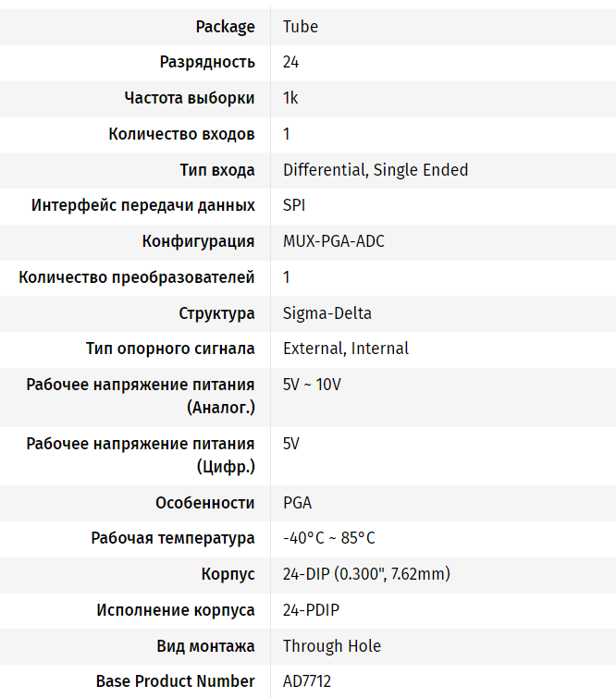Select the 'Разрядность' row label

point(207,63)
